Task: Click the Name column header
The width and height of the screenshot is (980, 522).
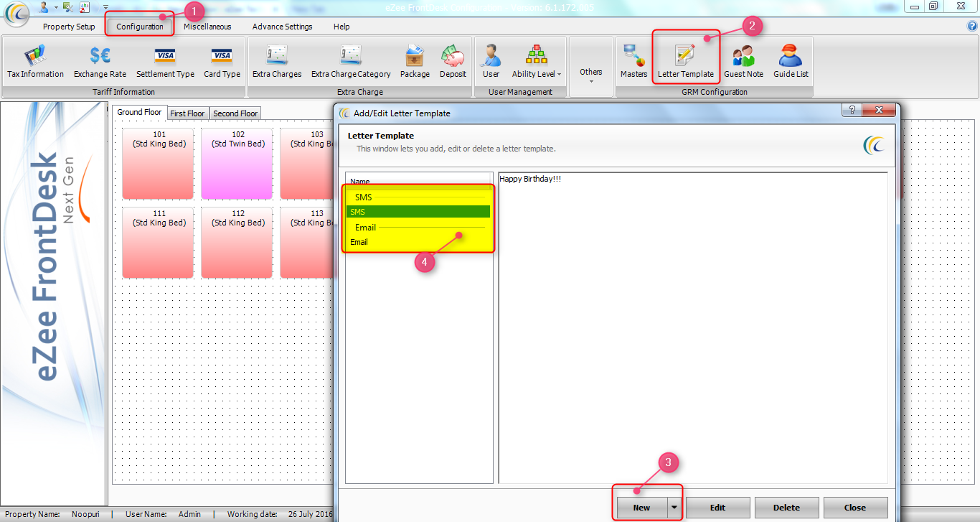Action: (x=419, y=182)
